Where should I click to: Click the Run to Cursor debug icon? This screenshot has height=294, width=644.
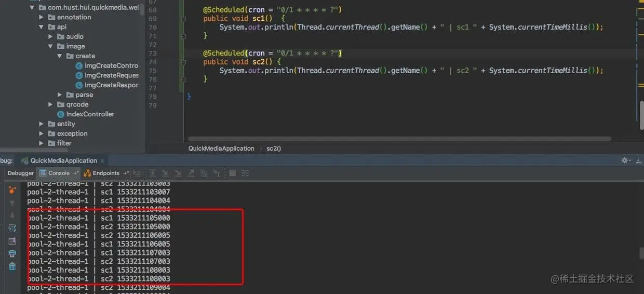217,173
